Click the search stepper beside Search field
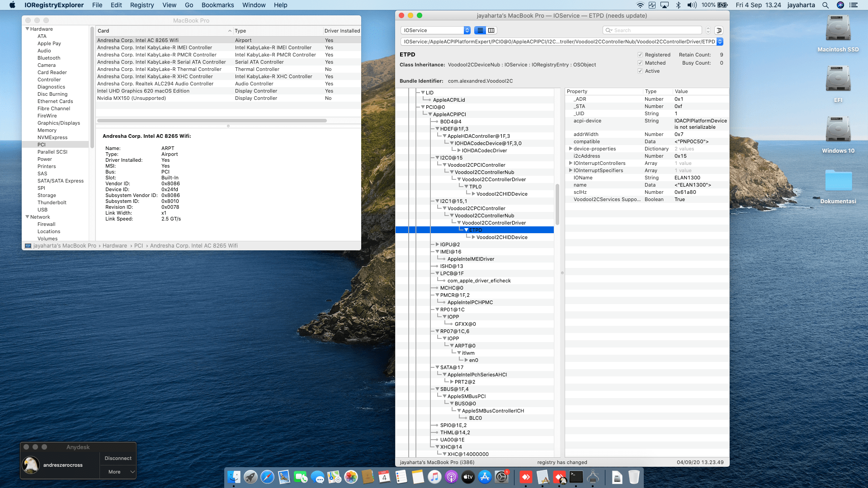 tap(708, 30)
